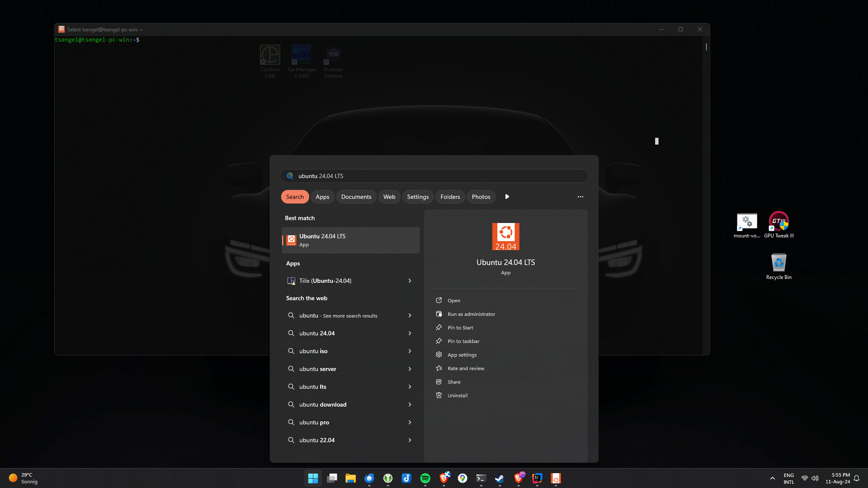Image resolution: width=868 pixels, height=488 pixels.
Task: Select the Search filter tab
Action: tap(295, 197)
